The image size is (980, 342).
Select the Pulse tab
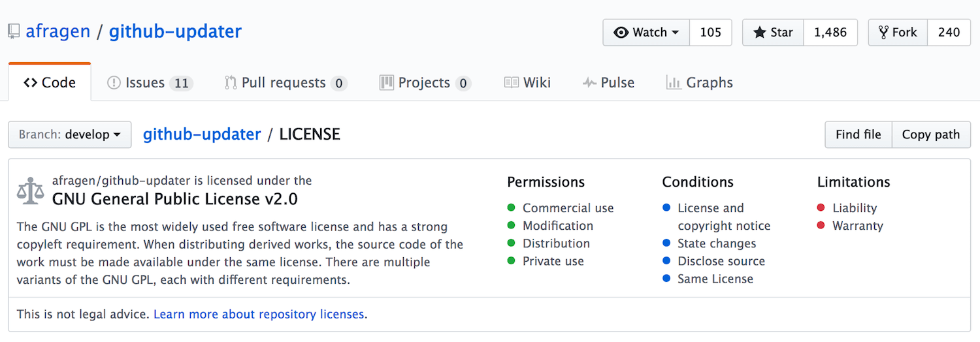(608, 83)
